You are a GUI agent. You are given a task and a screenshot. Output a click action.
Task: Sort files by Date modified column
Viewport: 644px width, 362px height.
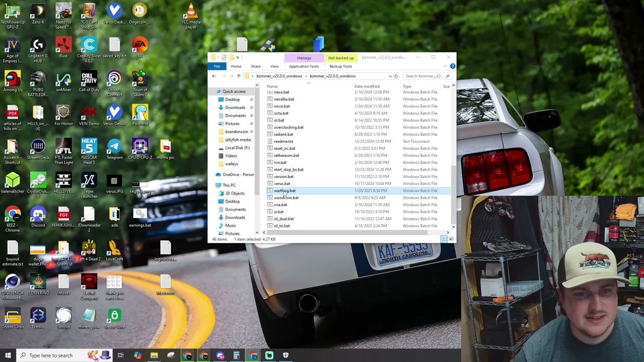tap(367, 86)
